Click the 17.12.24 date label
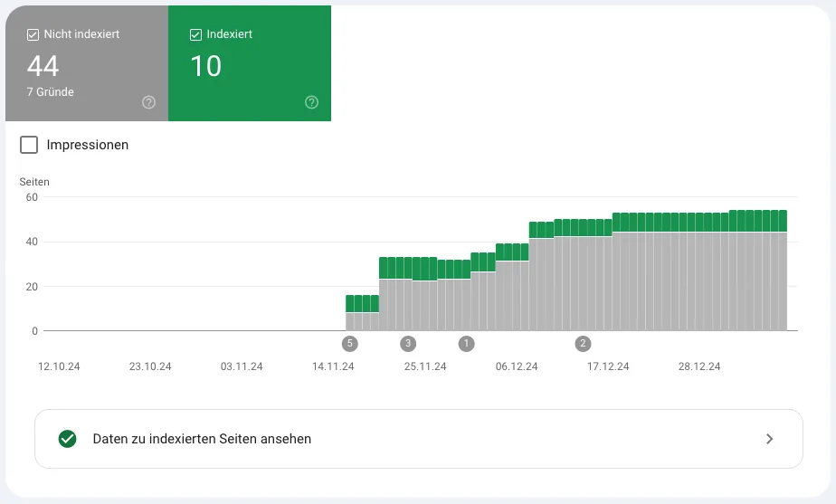Image resolution: width=836 pixels, height=504 pixels. pyautogui.click(x=608, y=366)
